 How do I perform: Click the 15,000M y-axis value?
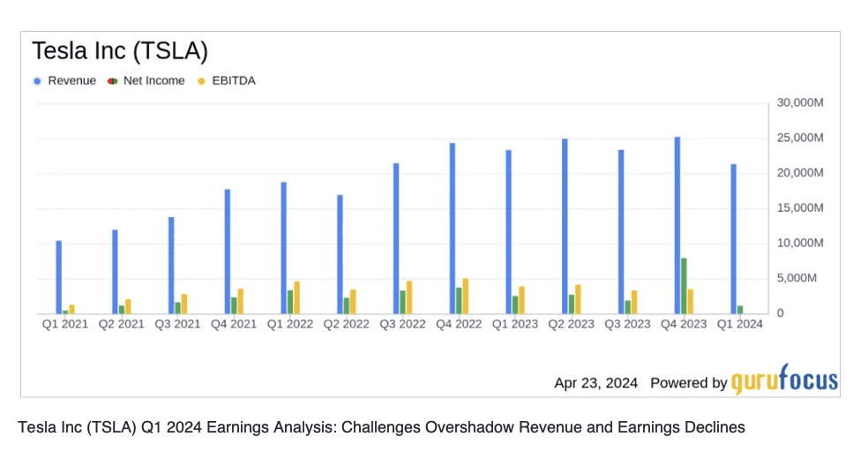[800, 207]
